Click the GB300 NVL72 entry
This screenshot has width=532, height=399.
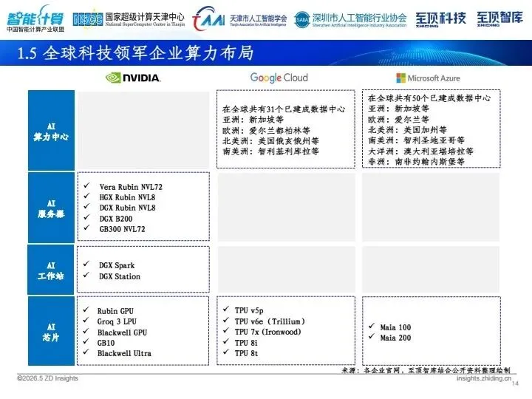click(x=122, y=229)
